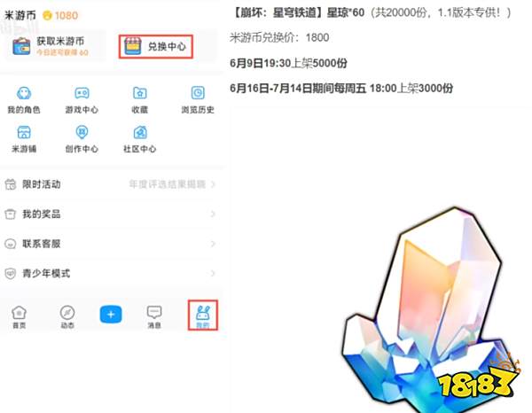Viewport: 532px width, 413px height.
Task: Open 游戏中心 game controller icon
Action: (x=82, y=93)
